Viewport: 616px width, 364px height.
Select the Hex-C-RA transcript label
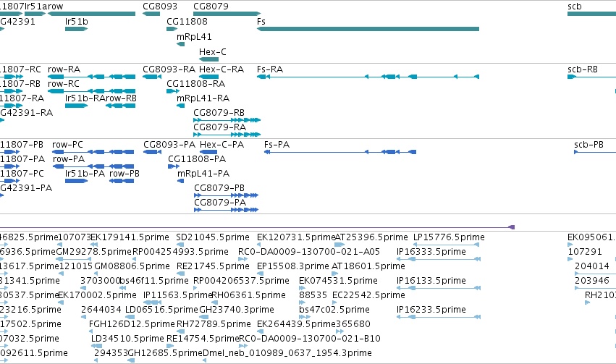[221, 69]
